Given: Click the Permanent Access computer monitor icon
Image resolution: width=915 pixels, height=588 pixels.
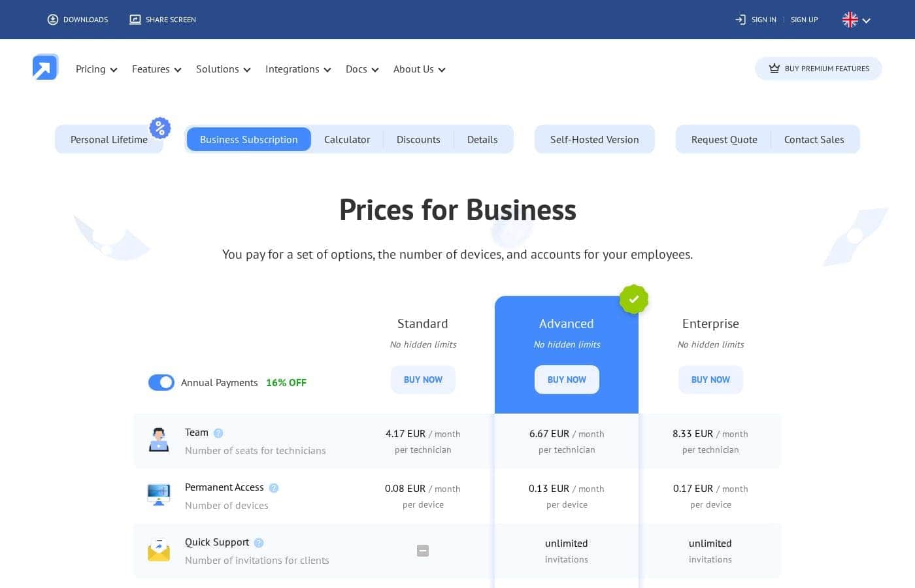Looking at the screenshot, I should (159, 495).
